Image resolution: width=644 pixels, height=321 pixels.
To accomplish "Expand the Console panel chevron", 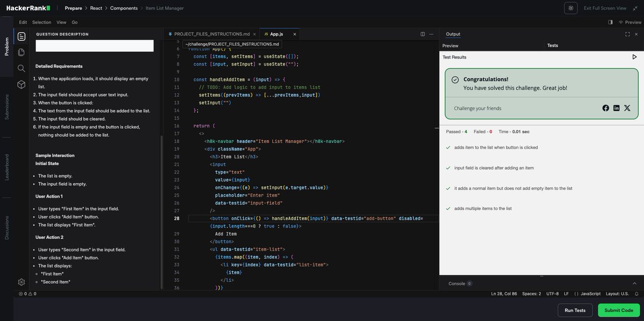I will coord(634,283).
